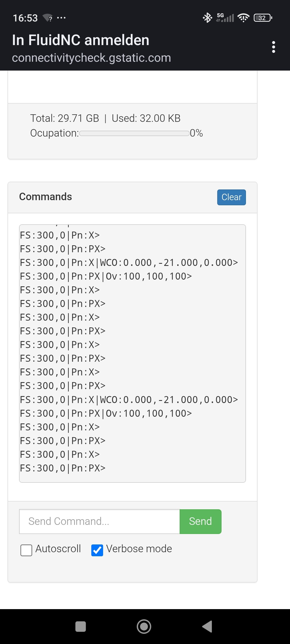The width and height of the screenshot is (290, 644).
Task: Click the Commands panel heading
Action: [x=46, y=197]
